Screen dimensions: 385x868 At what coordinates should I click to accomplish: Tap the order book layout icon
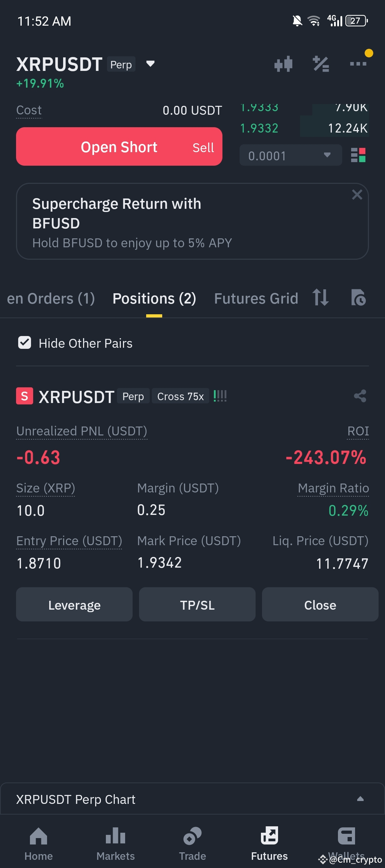358,155
